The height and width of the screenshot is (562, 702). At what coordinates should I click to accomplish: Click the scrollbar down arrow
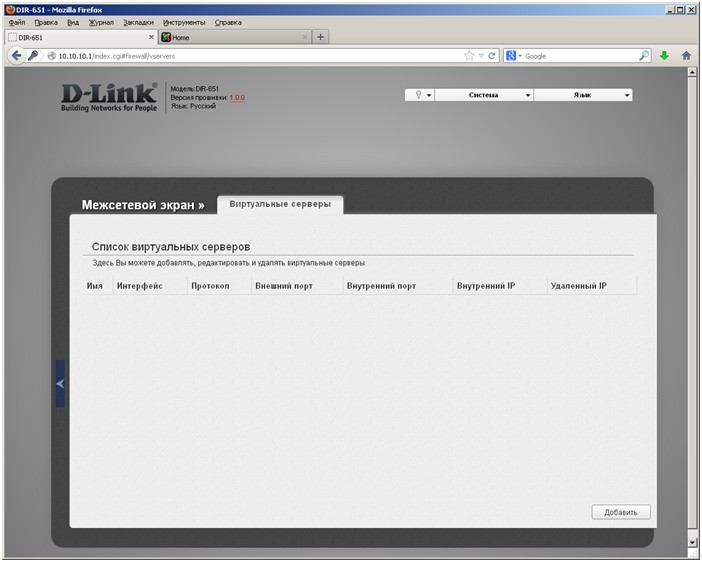point(692,543)
